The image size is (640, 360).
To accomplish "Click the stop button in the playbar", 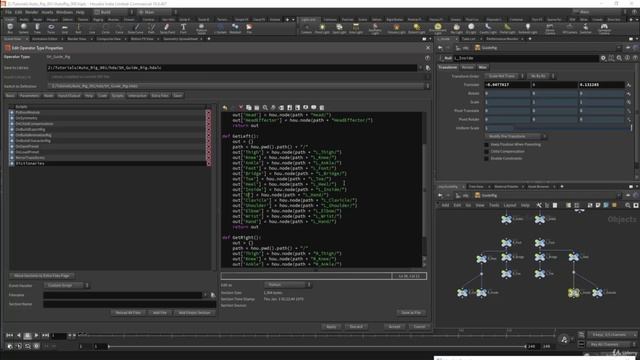I will [x=27, y=336].
